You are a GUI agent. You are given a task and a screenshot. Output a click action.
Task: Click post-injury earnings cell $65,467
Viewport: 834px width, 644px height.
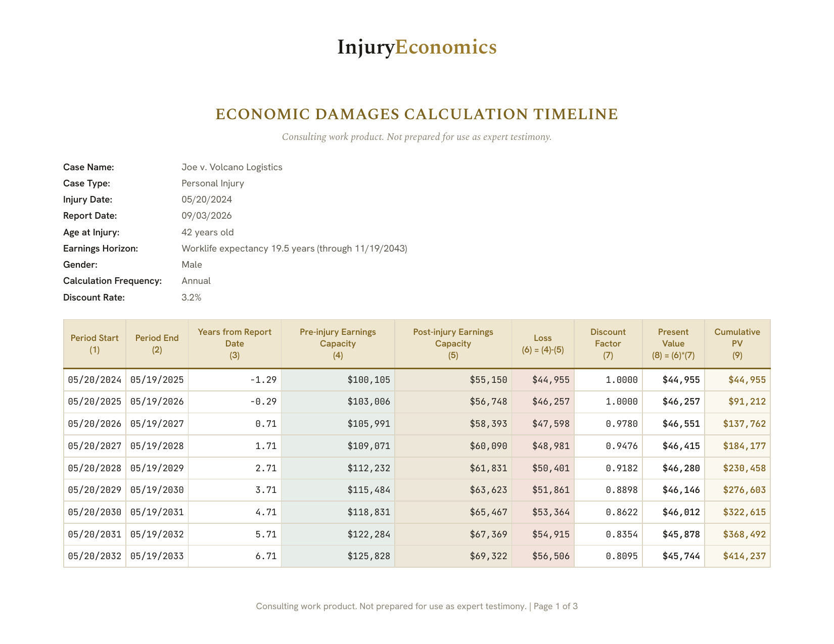coord(453,512)
